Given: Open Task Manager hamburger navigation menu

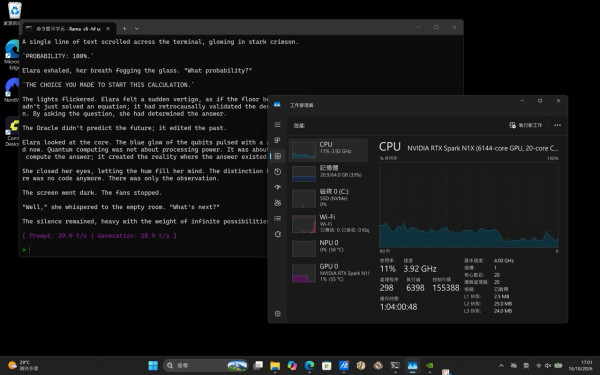Looking at the screenshot, I should [x=277, y=125].
